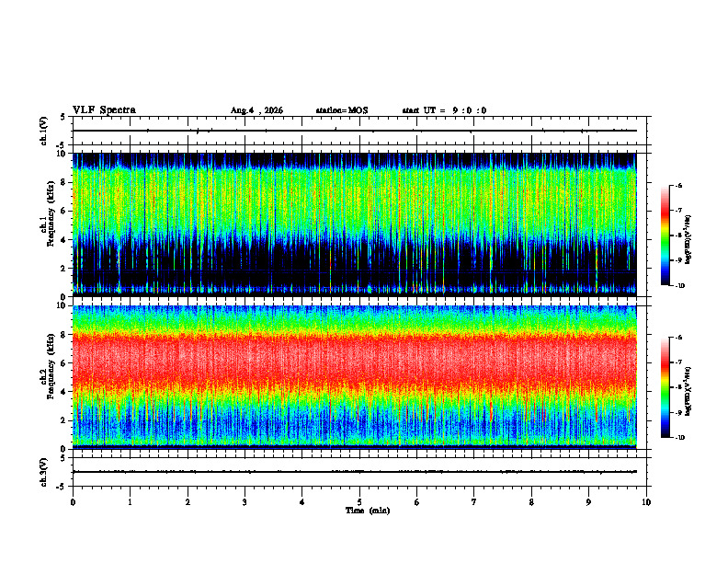Click the "7" tick on the time axis

tap(474, 502)
